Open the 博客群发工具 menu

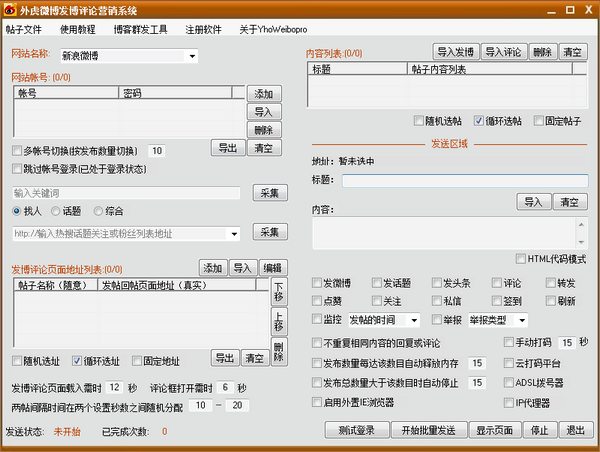(x=140, y=29)
